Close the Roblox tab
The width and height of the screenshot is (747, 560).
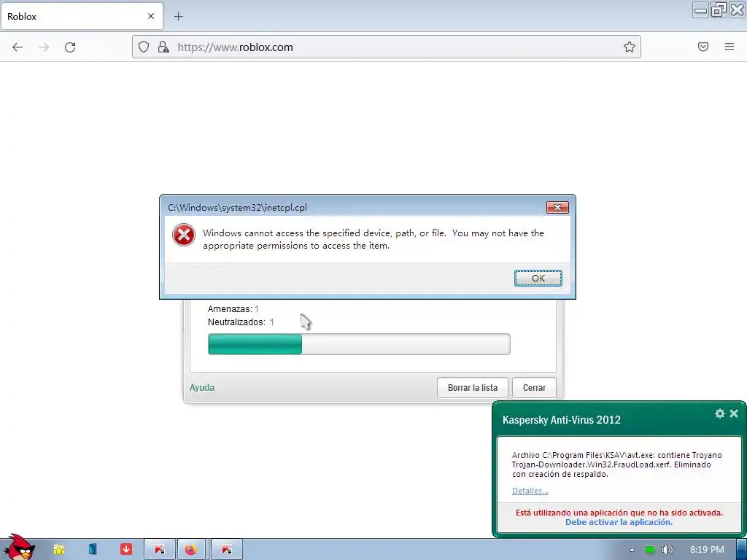click(151, 16)
